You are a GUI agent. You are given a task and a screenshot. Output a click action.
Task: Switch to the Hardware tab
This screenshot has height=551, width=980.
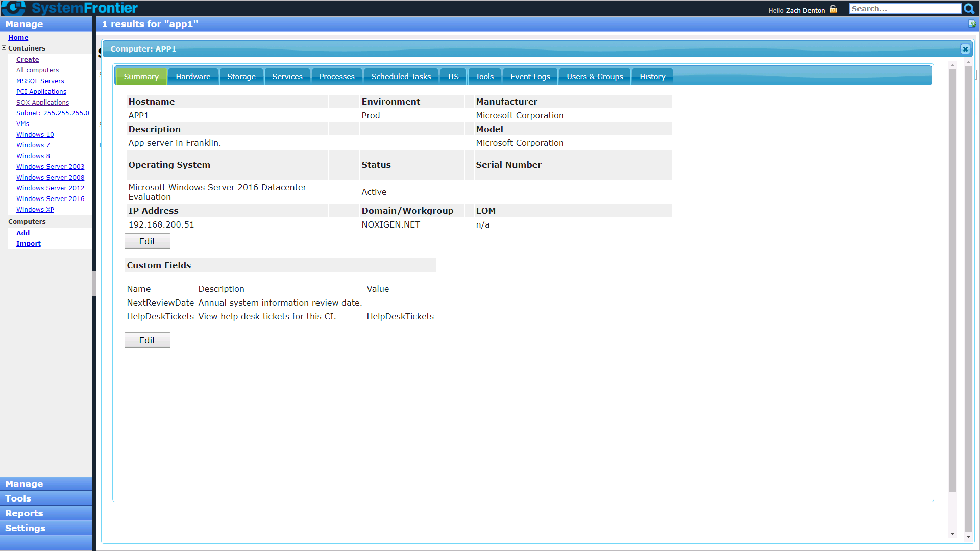coord(193,77)
